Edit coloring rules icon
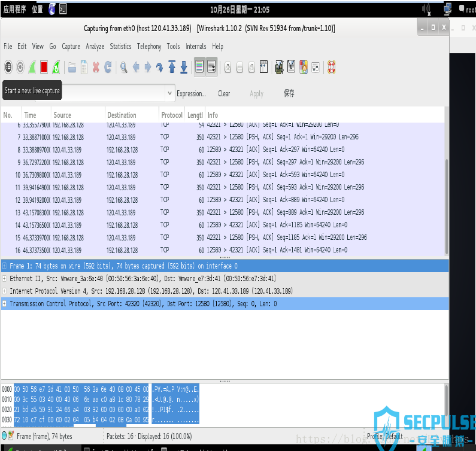 coord(304,67)
